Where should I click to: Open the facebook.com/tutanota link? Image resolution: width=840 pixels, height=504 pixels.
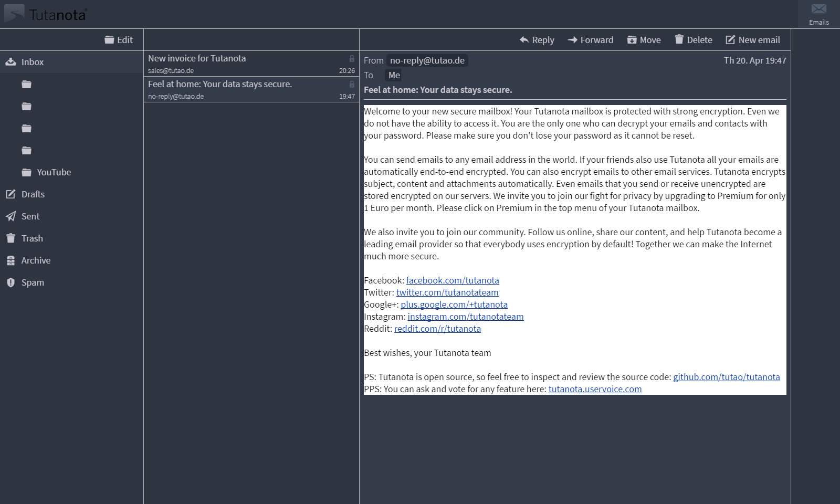(453, 280)
